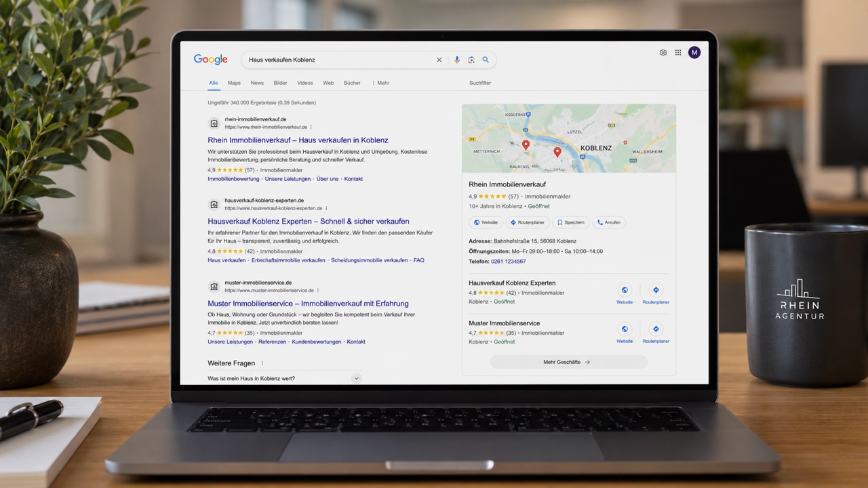Click the Website globe icon for Hausverkauf Koblenz Experten

625,290
